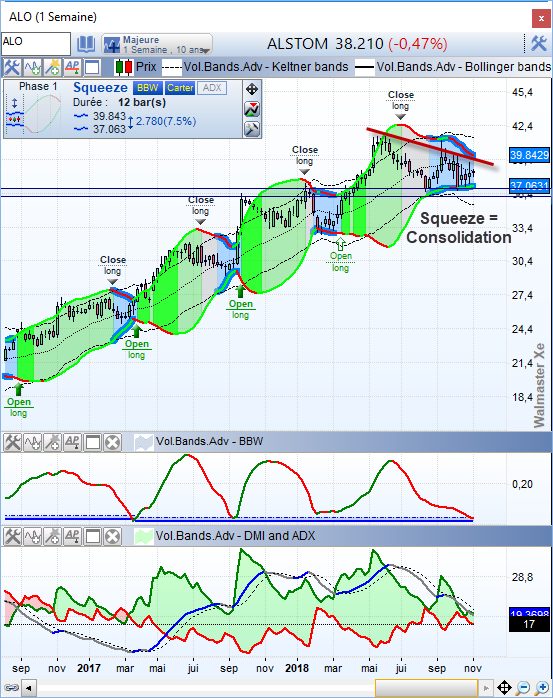Screen dimensions: 553x698
Task: Add an indicator to the price chart
Action: coord(33,67)
